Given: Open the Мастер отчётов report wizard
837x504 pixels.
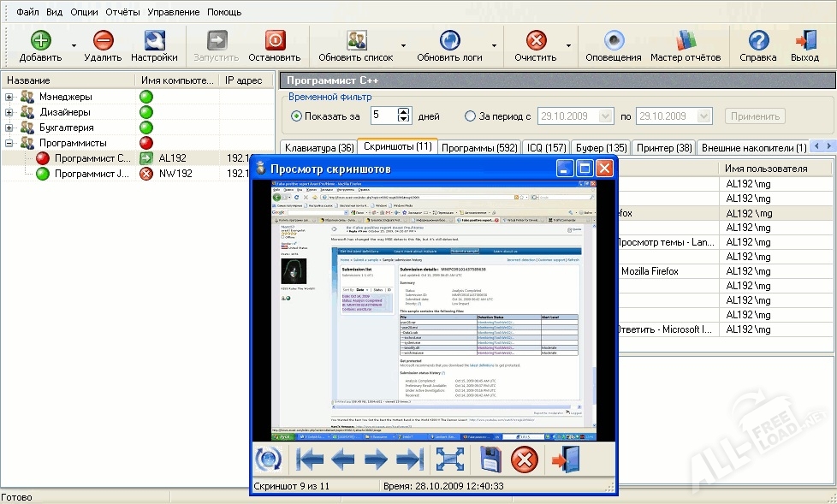Looking at the screenshot, I should pyautogui.click(x=685, y=41).
